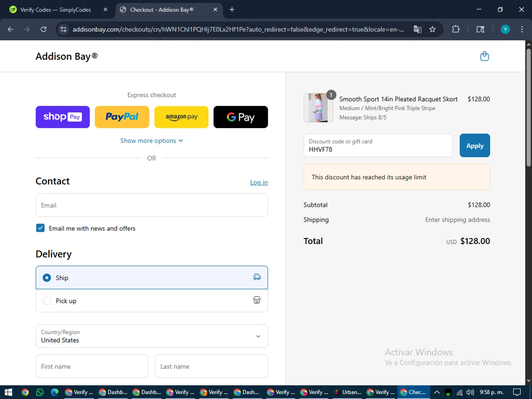
Task: Click the scrollbar down arrow
Action: [x=528, y=381]
